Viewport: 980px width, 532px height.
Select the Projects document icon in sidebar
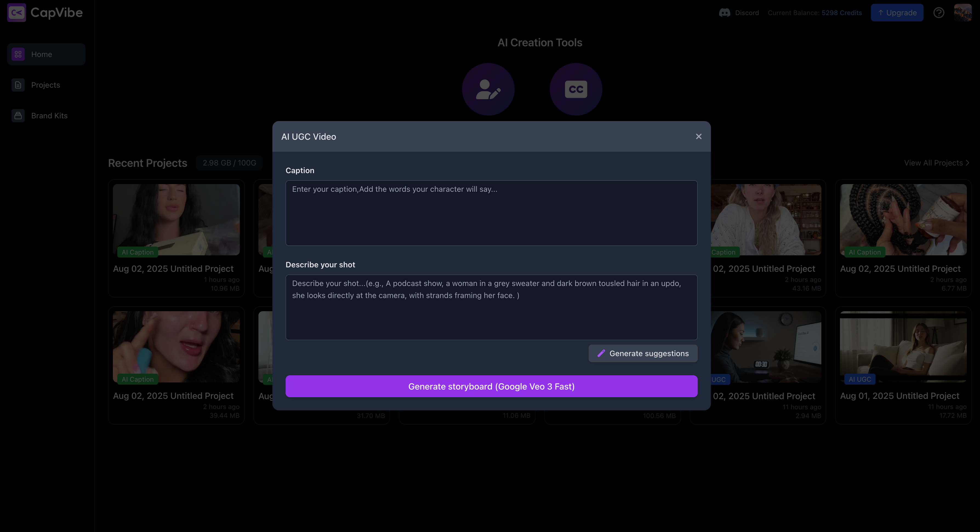(x=18, y=85)
